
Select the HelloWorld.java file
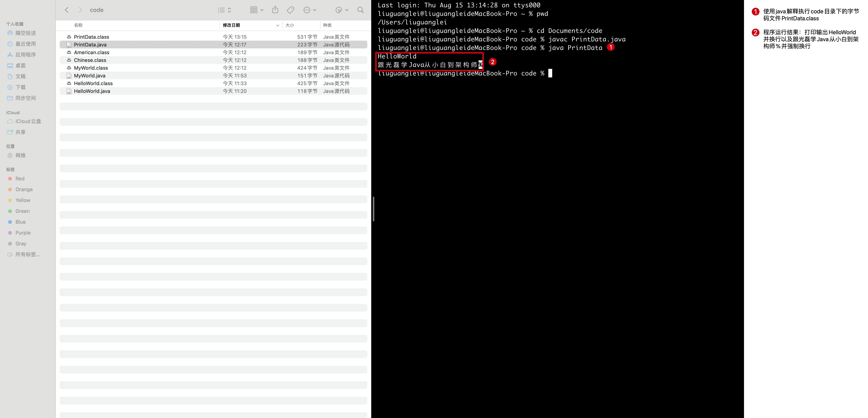[92, 91]
